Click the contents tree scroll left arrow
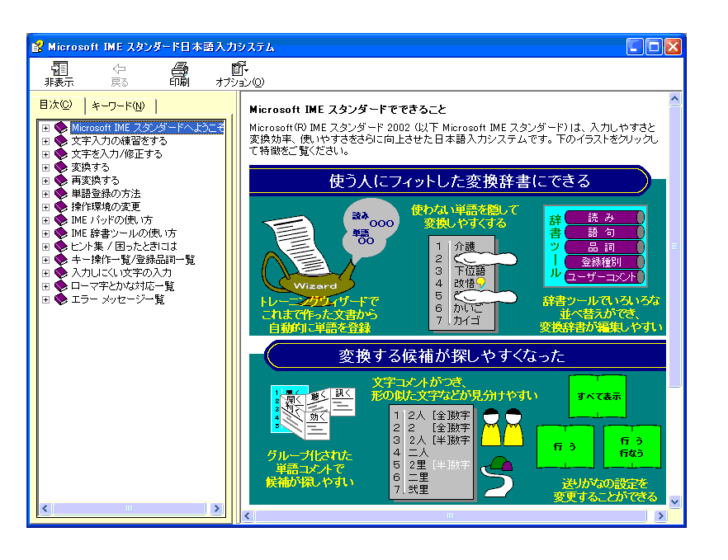728x560 pixels. [x=45, y=509]
